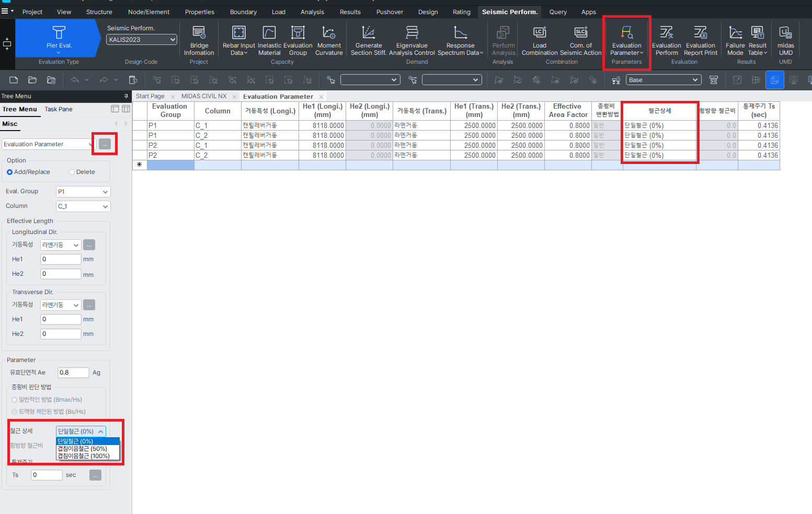Viewport: 812px width, 514px height.
Task: Open Evaluation Group
Action: tap(298, 41)
